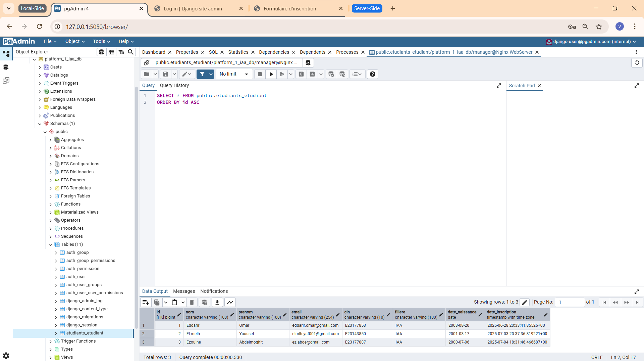Open the Search Objects magnifier in Object Explorer
The width and height of the screenshot is (644, 361).
[131, 52]
